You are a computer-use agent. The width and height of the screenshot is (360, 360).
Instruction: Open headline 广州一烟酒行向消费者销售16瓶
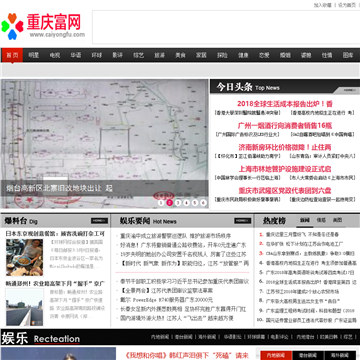coord(285,126)
